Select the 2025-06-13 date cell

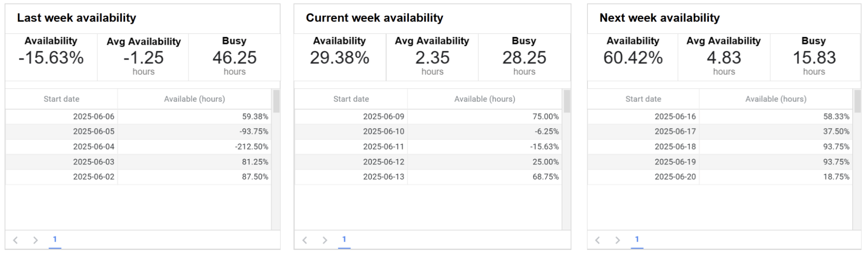(x=351, y=177)
